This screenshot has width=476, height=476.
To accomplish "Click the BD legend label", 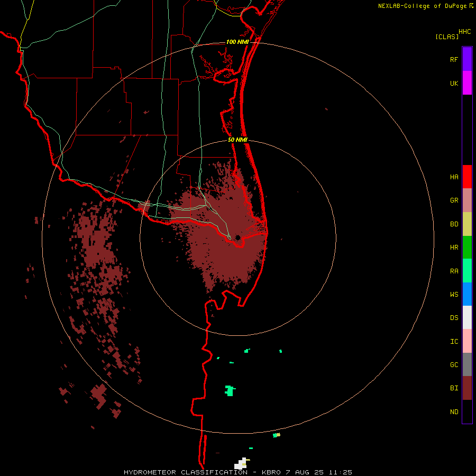I will tap(454, 224).
